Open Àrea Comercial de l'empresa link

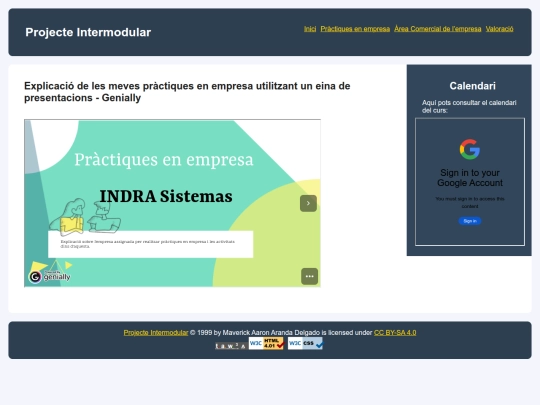(437, 29)
